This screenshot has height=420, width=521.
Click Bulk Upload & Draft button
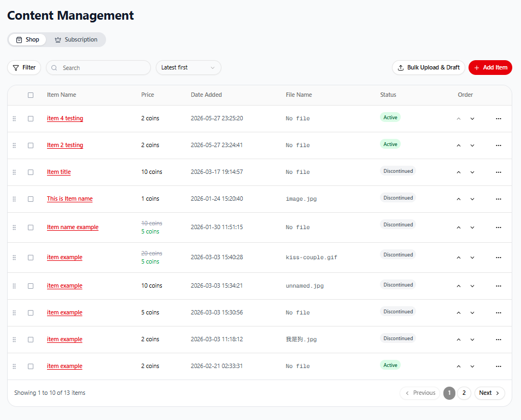click(x=428, y=67)
